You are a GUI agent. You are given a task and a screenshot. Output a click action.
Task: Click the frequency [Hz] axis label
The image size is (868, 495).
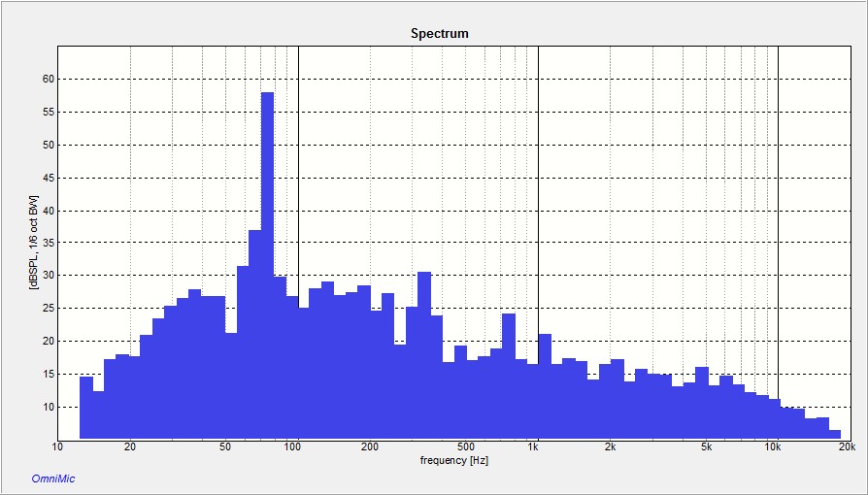[449, 460]
